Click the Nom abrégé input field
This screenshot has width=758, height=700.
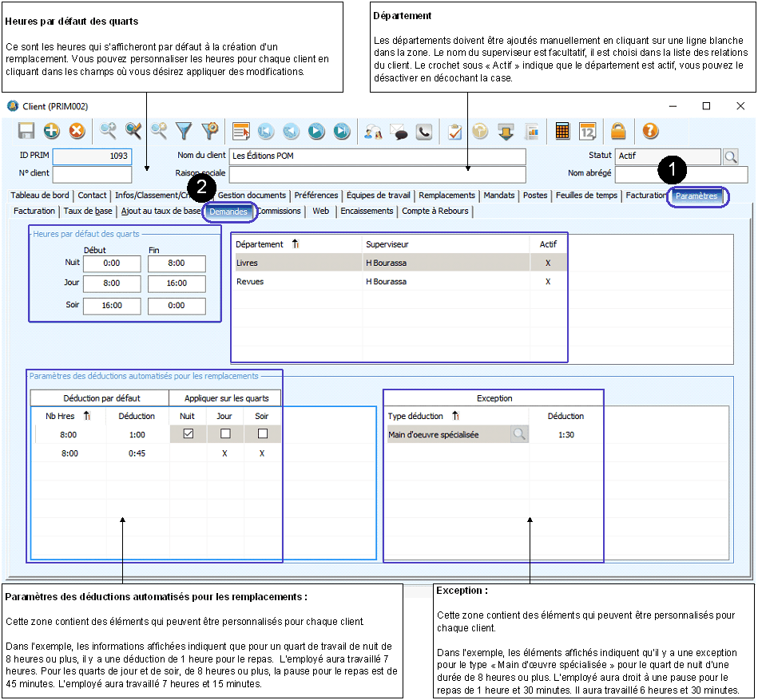pos(669,173)
